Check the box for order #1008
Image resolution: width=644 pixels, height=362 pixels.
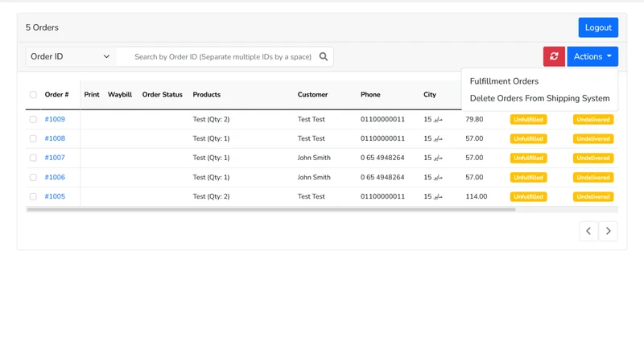pyautogui.click(x=33, y=138)
